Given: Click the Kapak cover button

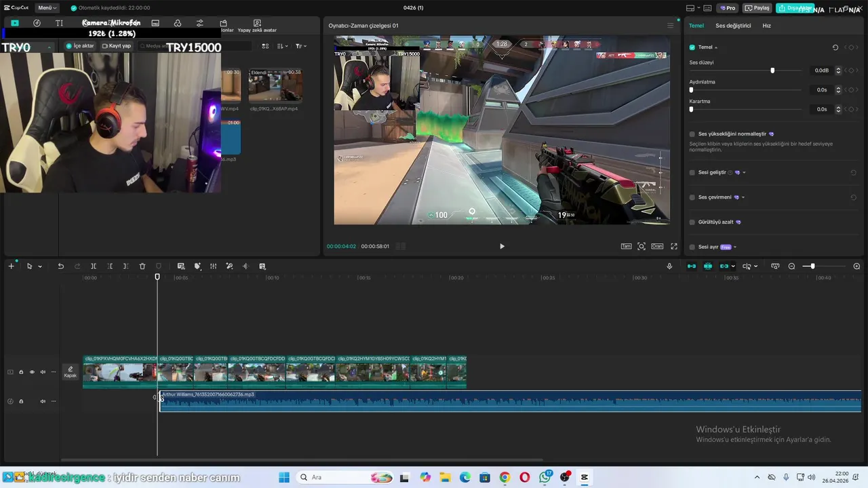Looking at the screenshot, I should tap(71, 372).
